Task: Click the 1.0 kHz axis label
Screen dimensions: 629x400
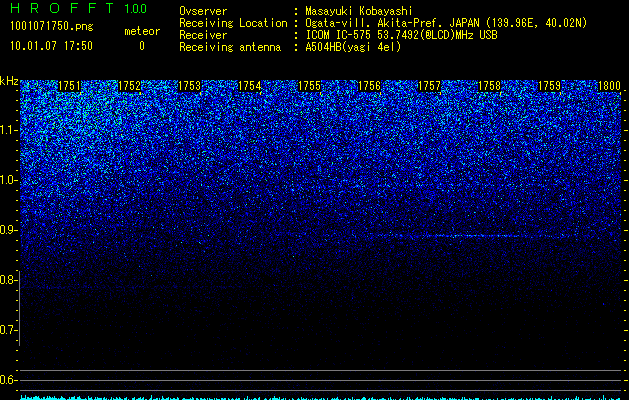Action: coord(7,180)
